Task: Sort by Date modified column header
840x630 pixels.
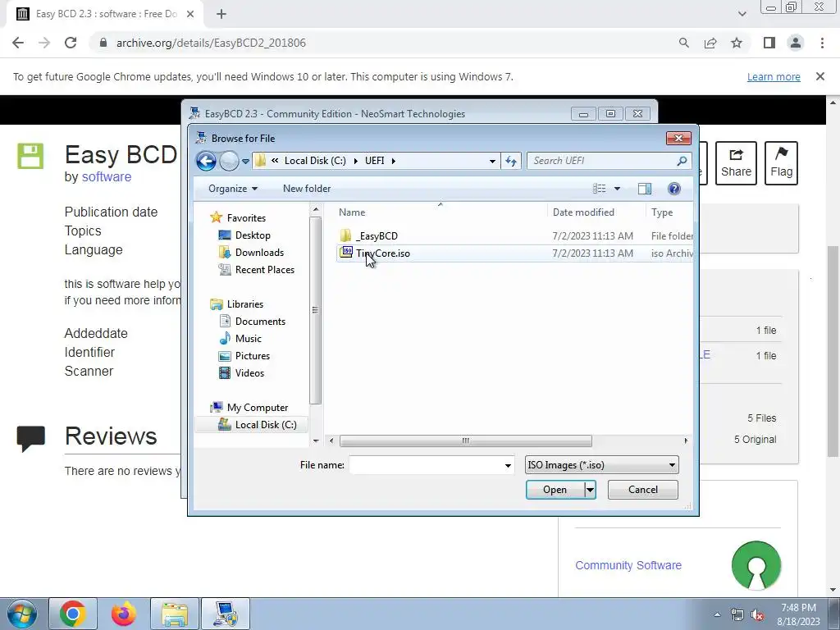Action: (x=583, y=212)
